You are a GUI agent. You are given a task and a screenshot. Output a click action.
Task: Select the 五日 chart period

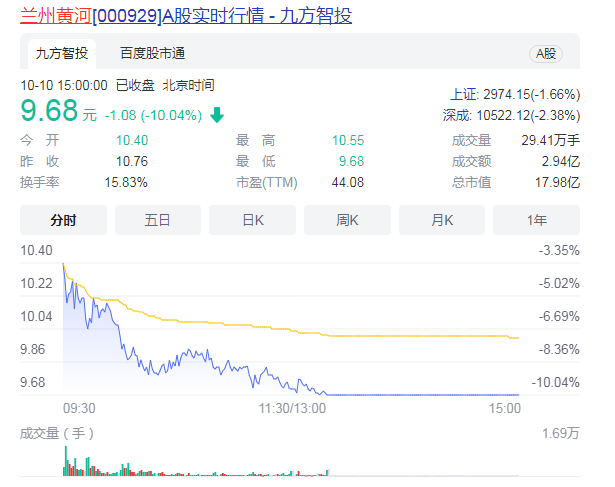[x=158, y=220]
